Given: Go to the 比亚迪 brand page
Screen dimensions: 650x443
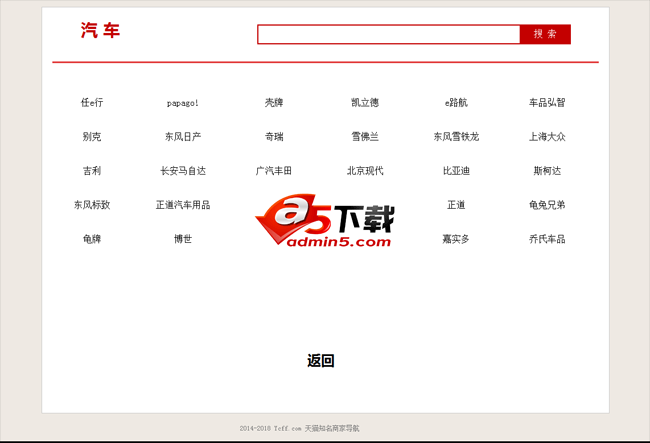Looking at the screenshot, I should (456, 170).
